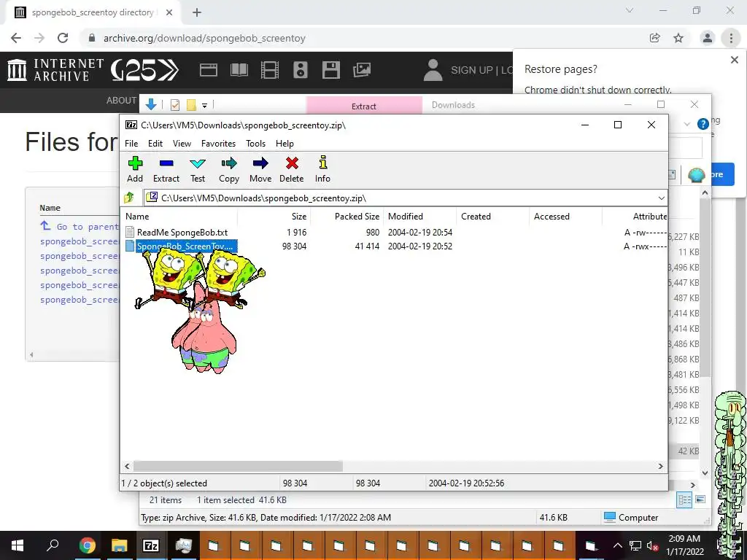
Task: Dismiss the Restore pages popup
Action: pyautogui.click(x=734, y=60)
